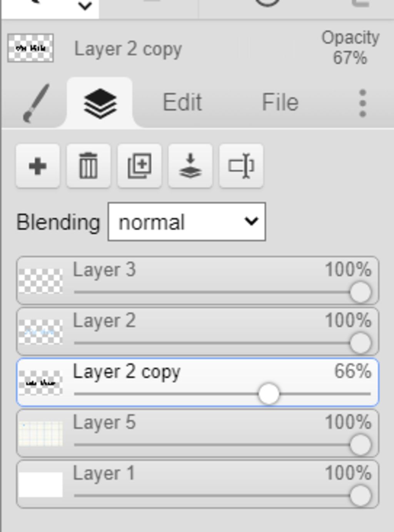
Task: Delete layer using the trash icon
Action: [88, 166]
